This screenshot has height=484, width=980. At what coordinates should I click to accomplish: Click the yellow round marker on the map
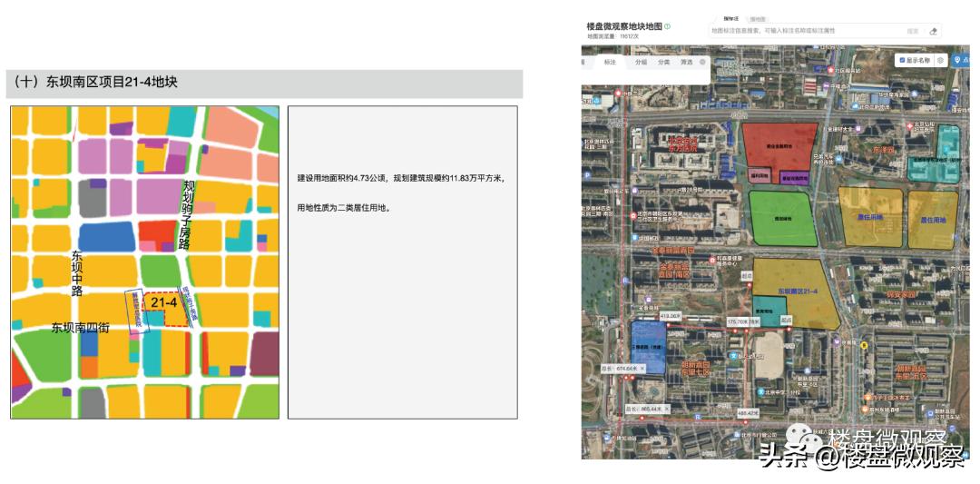pos(865,345)
